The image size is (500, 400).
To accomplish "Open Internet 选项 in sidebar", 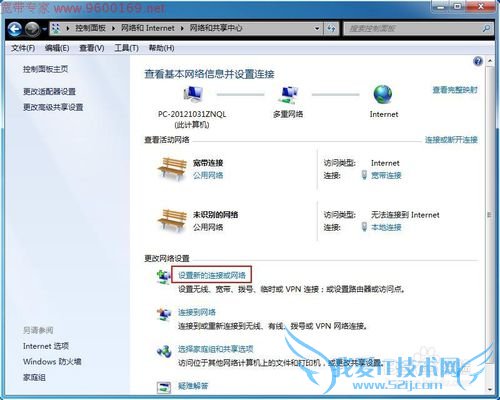I will click(x=46, y=346).
